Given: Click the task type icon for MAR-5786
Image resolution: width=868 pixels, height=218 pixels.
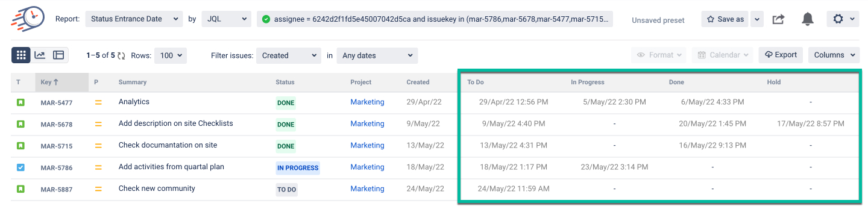Looking at the screenshot, I should tap(20, 167).
